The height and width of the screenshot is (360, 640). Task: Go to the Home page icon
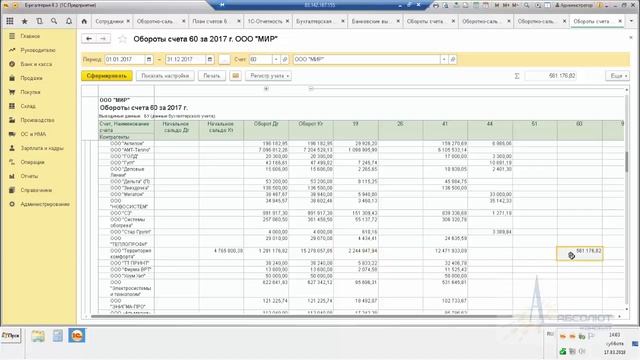[x=84, y=21]
